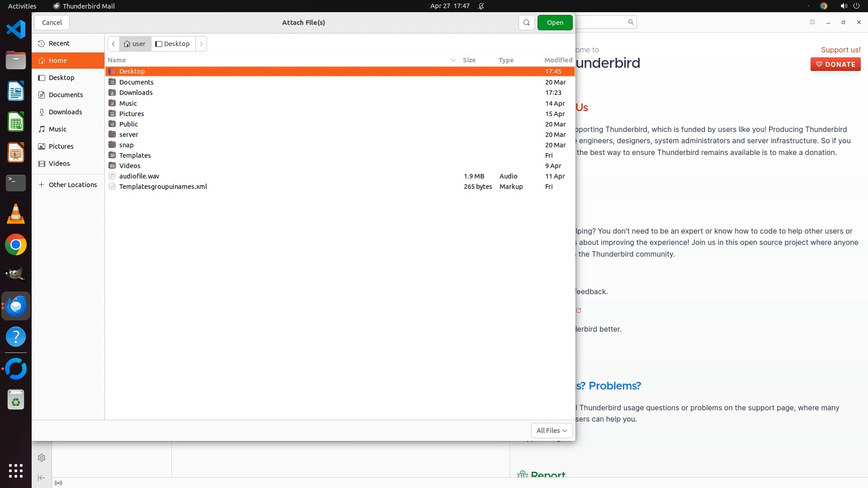Select Templatesgroupuinames.xml in file list
Screen dimensions: 868x488
pyautogui.click(x=163, y=187)
